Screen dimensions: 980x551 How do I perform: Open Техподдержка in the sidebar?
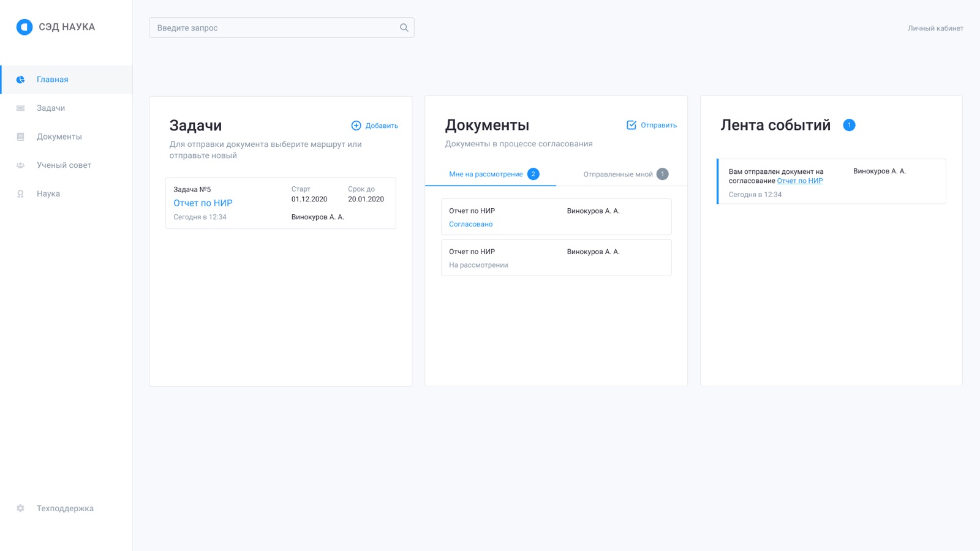click(x=66, y=508)
